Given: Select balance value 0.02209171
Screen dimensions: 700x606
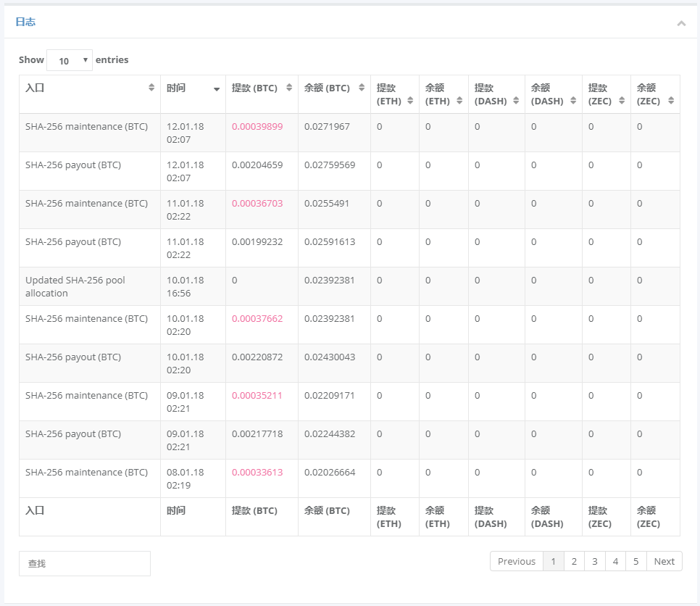Looking at the screenshot, I should coord(329,395).
